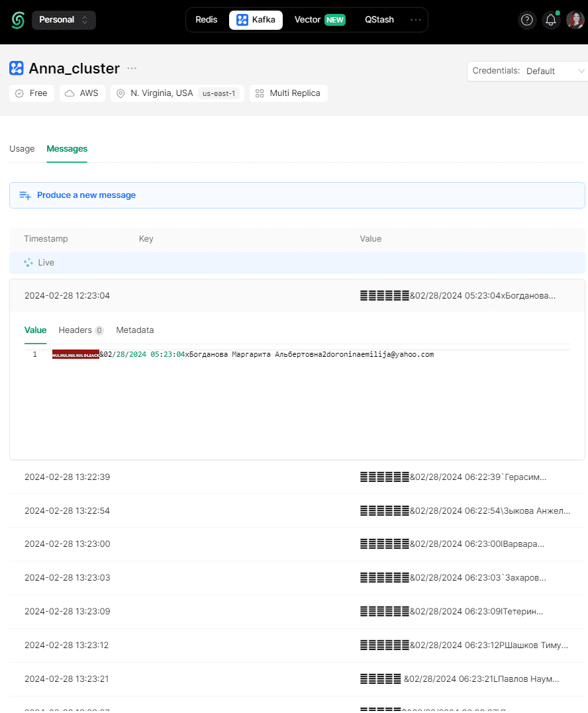The height and width of the screenshot is (713, 588).
Task: Click the Anna_cluster Kafka icon
Action: (x=17, y=68)
